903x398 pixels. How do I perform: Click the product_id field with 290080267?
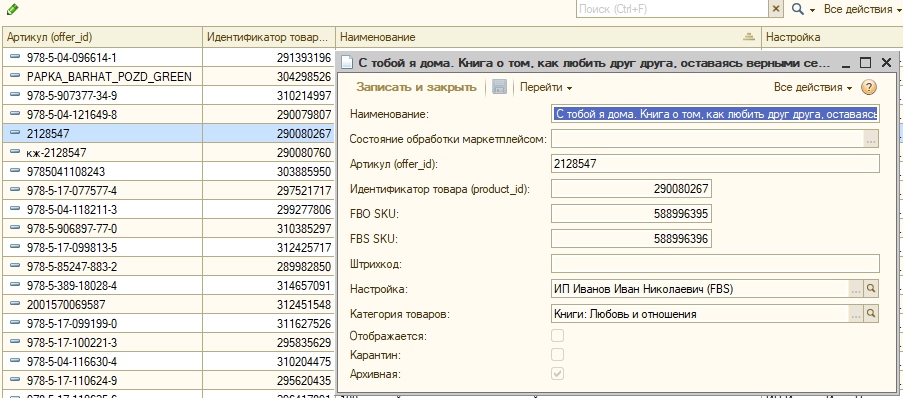(x=631, y=188)
